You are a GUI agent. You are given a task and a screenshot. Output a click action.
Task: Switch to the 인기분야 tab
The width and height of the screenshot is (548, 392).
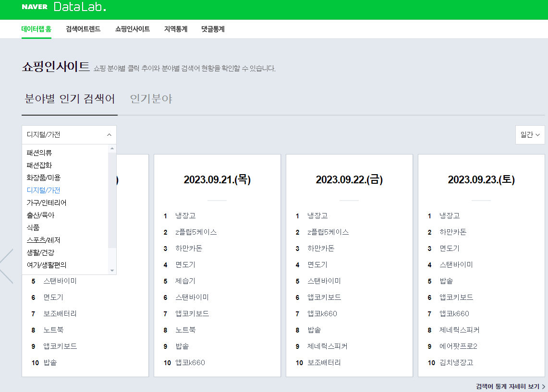tap(150, 99)
